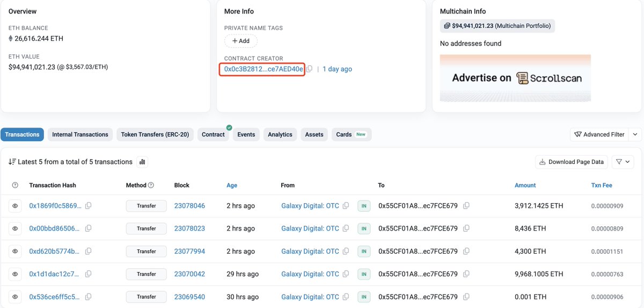
Task: Open block 23070042
Action: (x=189, y=274)
